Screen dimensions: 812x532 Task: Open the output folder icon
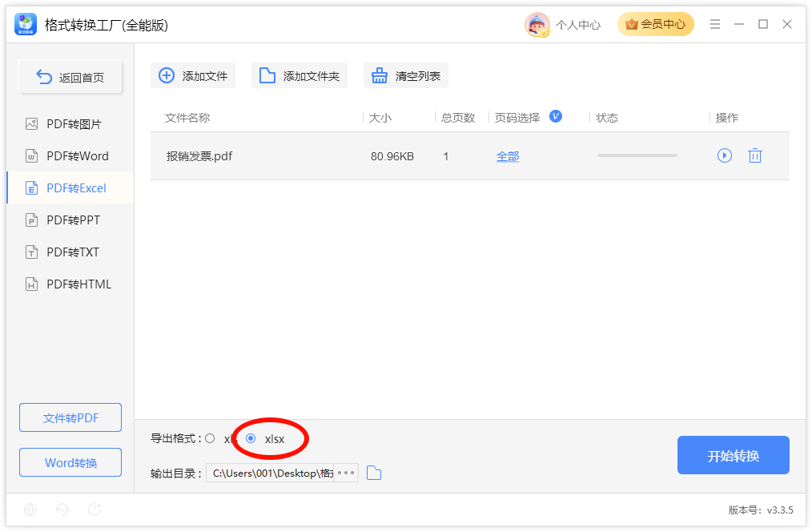374,473
